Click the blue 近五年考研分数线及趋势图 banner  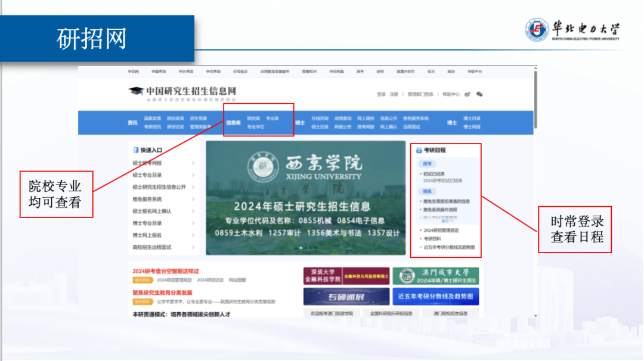click(x=436, y=297)
